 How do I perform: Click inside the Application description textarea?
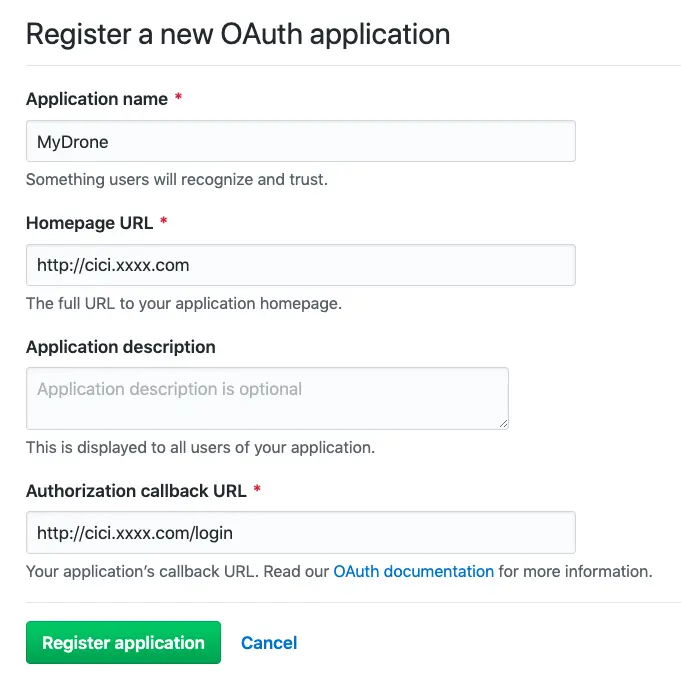pyautogui.click(x=267, y=398)
